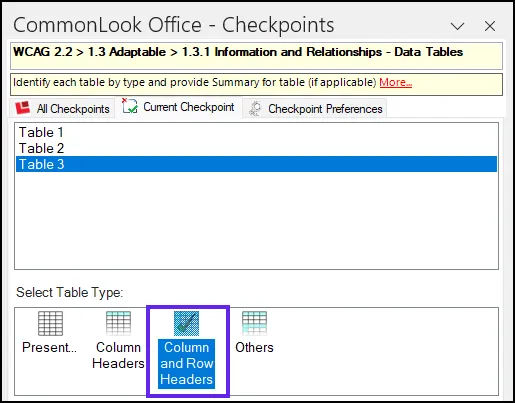Choose the Column Headers table type icon
This screenshot has width=515, height=403.
tap(118, 323)
